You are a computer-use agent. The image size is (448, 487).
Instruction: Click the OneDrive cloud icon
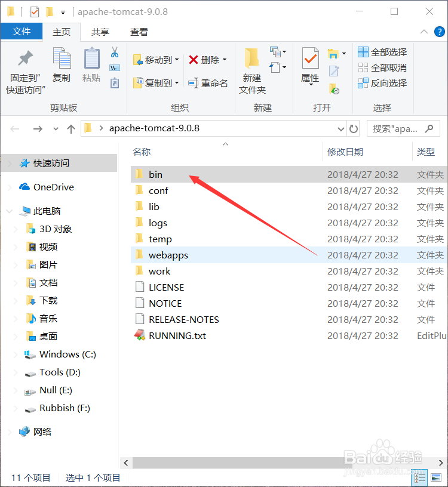pyautogui.click(x=24, y=187)
